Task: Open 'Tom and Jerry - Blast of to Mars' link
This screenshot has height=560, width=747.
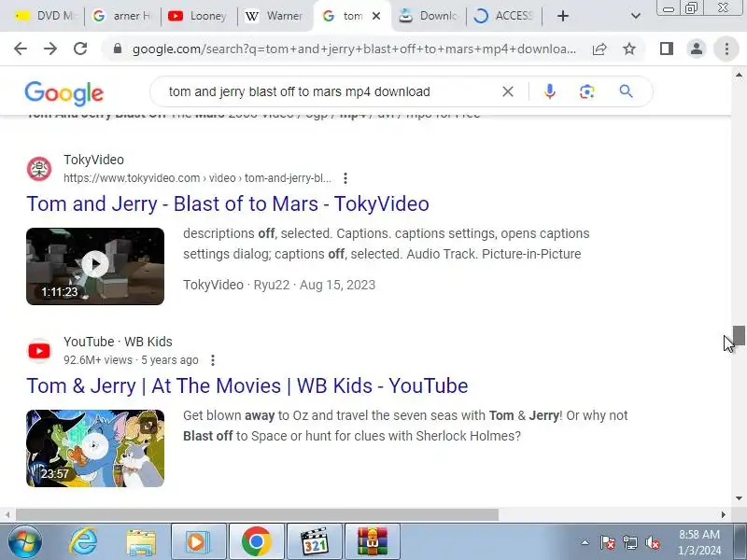Action: [x=228, y=203]
